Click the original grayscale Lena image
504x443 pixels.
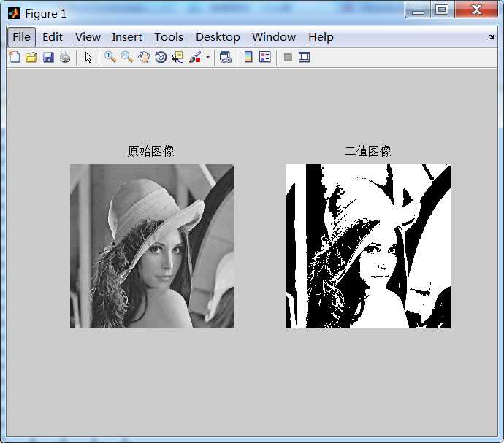click(152, 247)
